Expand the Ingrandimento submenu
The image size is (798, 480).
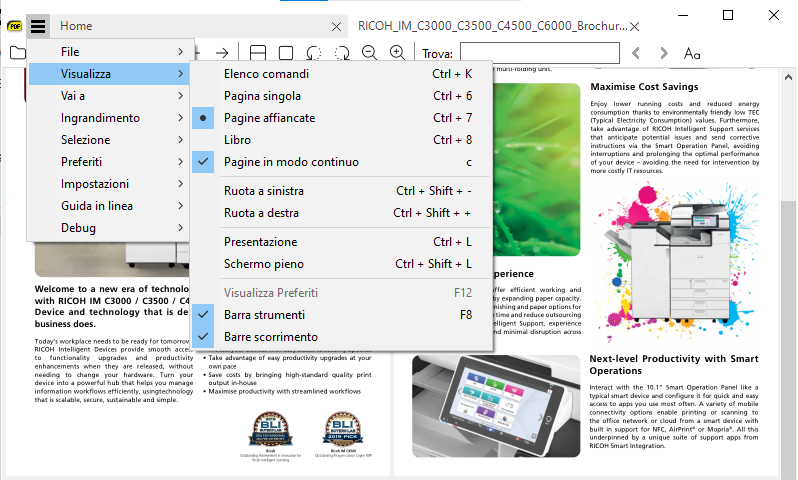tap(109, 118)
